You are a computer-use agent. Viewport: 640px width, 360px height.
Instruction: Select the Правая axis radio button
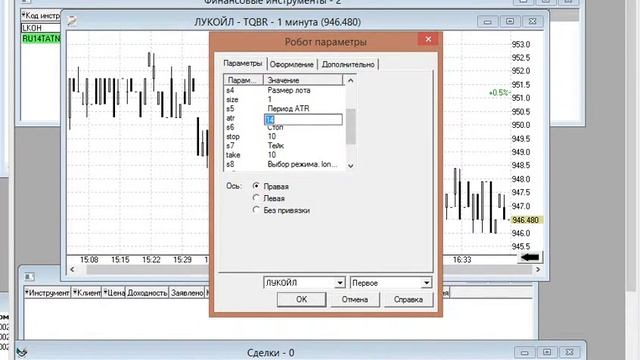[256, 186]
